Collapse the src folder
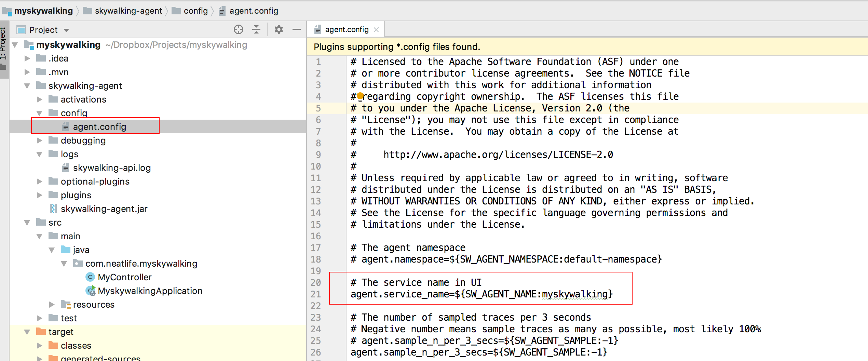Viewport: 868px width, 361px height. [x=27, y=223]
